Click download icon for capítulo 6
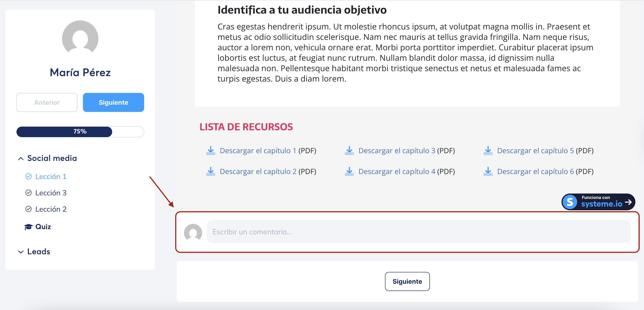 click(x=488, y=172)
